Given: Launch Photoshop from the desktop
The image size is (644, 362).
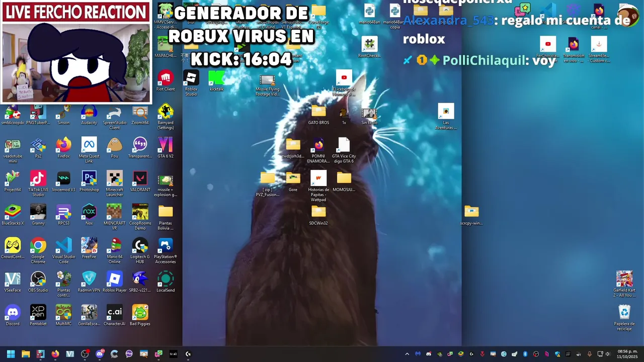Looking at the screenshot, I should pos(89,182).
